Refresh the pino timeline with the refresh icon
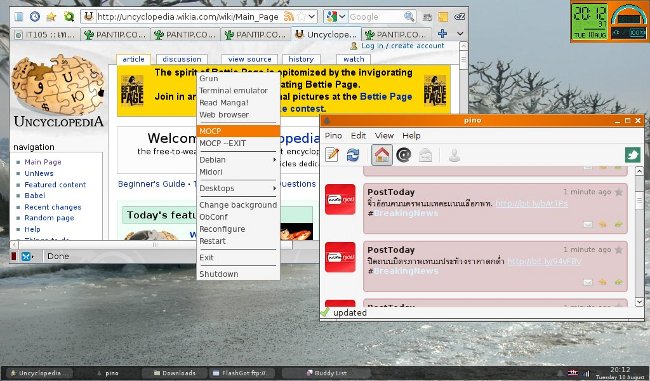Viewport: 650px width, 381px height. click(x=353, y=155)
